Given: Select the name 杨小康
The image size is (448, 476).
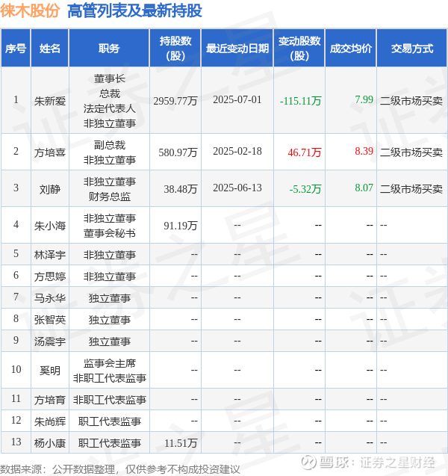Looking at the screenshot, I should tap(50, 444).
